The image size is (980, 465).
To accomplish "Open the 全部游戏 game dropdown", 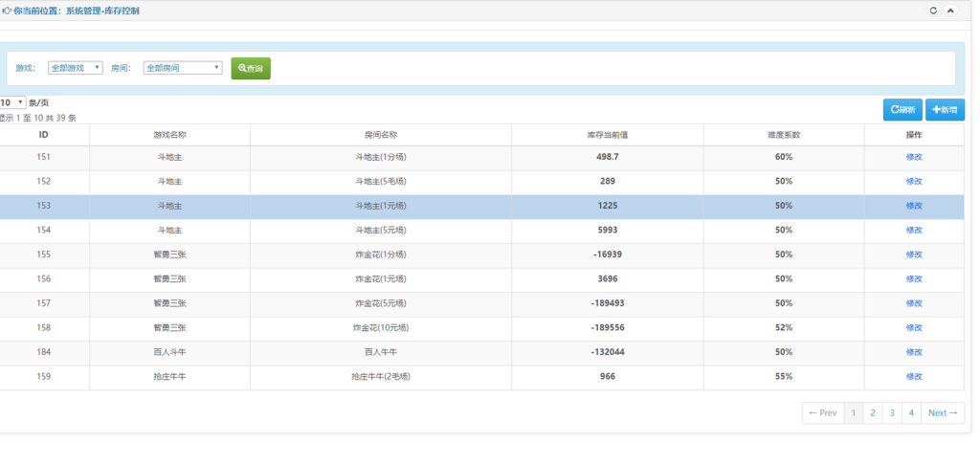I will [76, 68].
